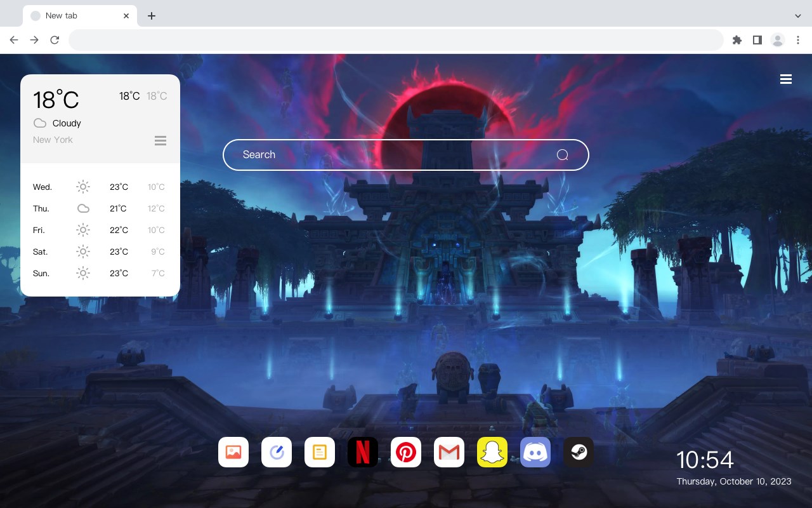This screenshot has width=812, height=508.
Task: Click the New York location label
Action: coord(53,140)
